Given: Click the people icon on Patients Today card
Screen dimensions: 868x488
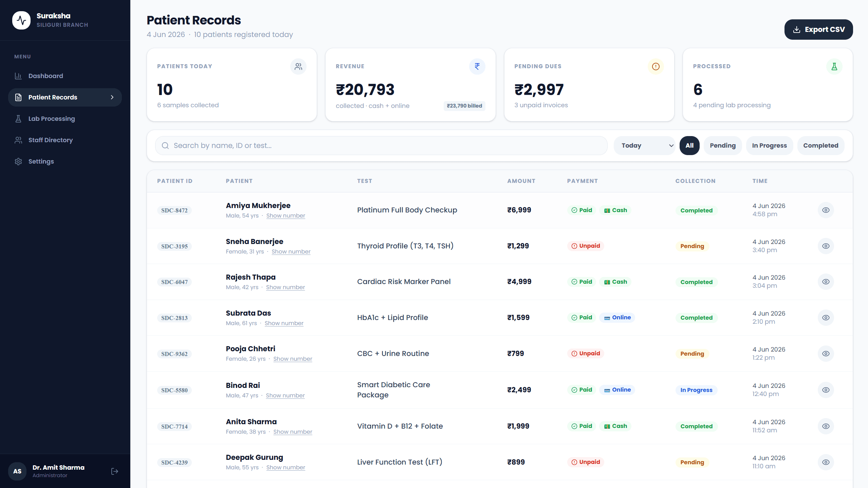Looking at the screenshot, I should [x=298, y=67].
